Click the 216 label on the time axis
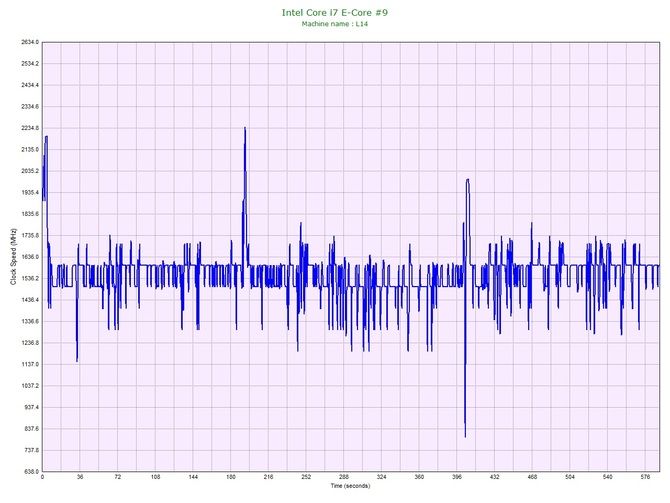Viewport: 670px width, 503px height. tap(268, 477)
